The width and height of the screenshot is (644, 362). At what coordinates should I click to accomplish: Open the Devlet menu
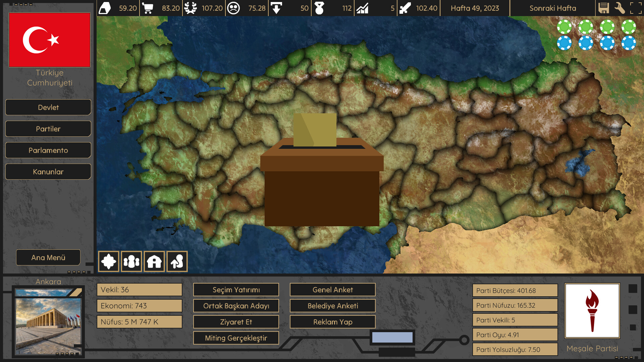point(48,107)
